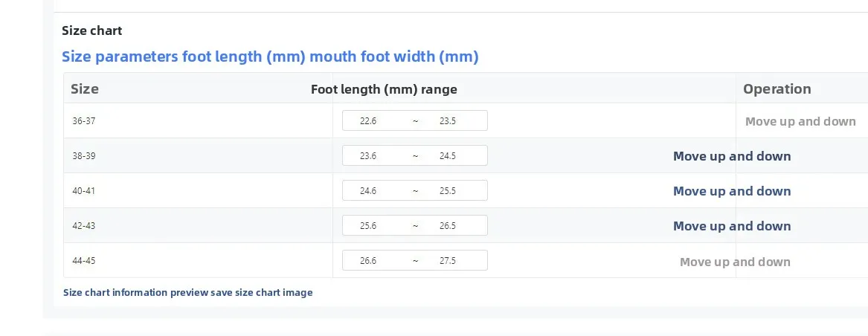Select the 44-45 size label cell

[84, 261]
